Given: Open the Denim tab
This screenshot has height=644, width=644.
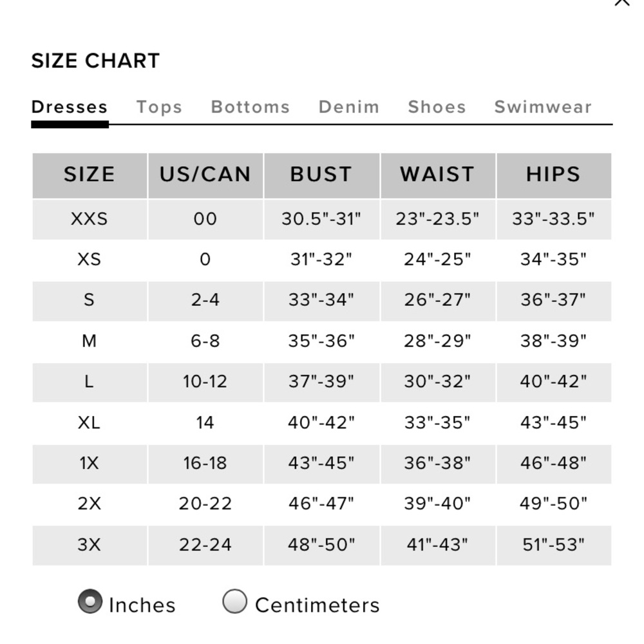Looking at the screenshot, I should coord(349,107).
